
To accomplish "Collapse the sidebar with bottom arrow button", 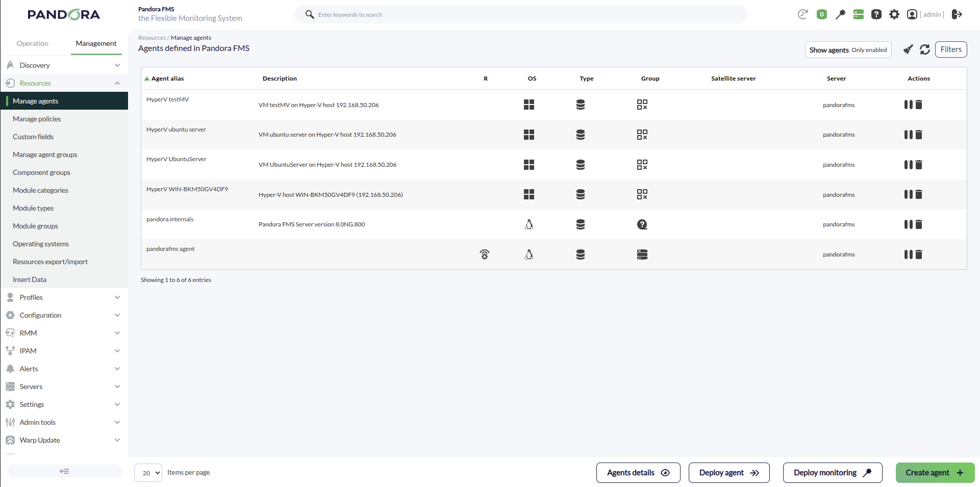I will 64,471.
